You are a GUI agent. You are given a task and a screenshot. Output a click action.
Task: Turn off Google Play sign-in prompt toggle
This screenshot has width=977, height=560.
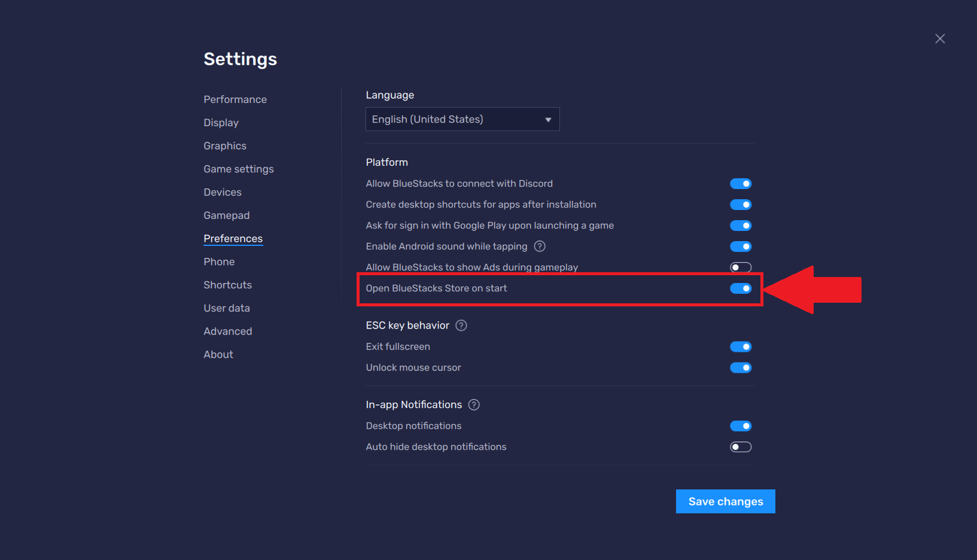coord(740,226)
